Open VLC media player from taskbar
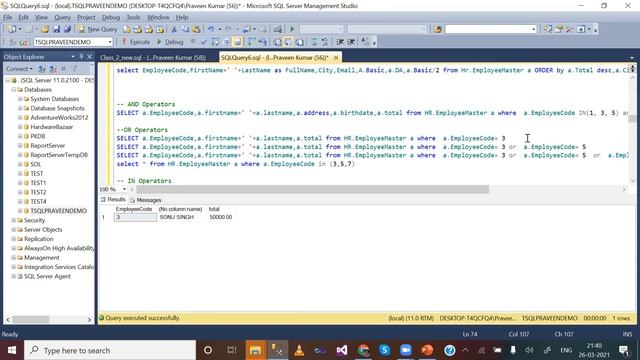Image resolution: width=640 pixels, height=360 pixels. pyautogui.click(x=299, y=350)
